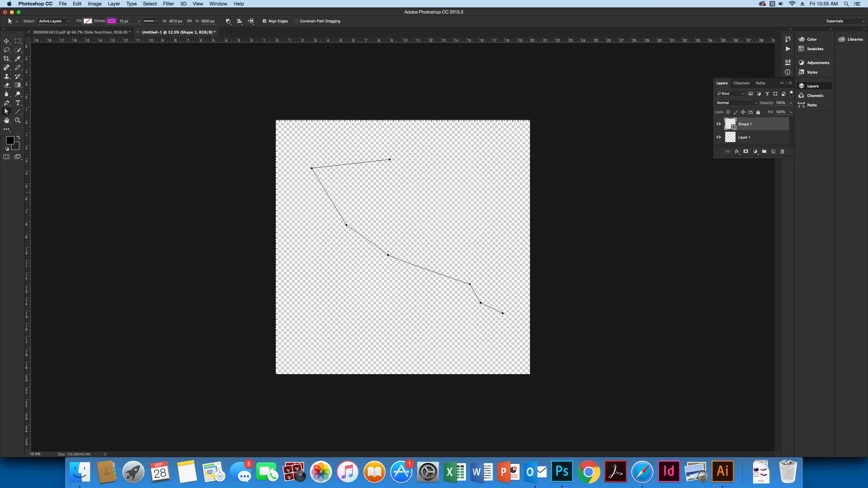Screen dimensions: 868x488
Task: Hide the Shape 1 layer
Action: [718, 124]
